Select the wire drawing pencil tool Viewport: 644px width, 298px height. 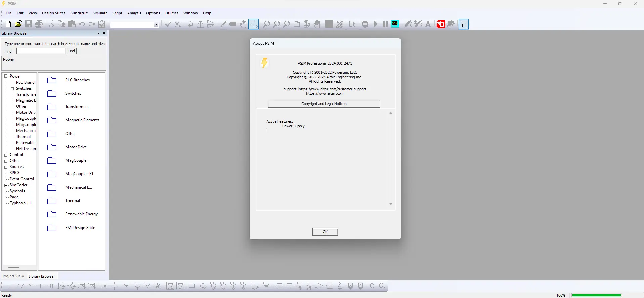click(223, 24)
